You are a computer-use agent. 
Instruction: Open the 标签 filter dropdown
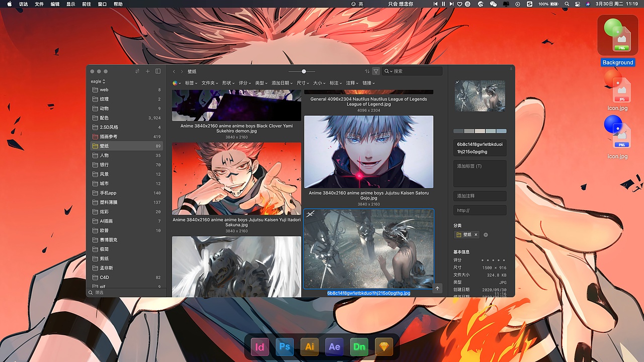click(191, 83)
